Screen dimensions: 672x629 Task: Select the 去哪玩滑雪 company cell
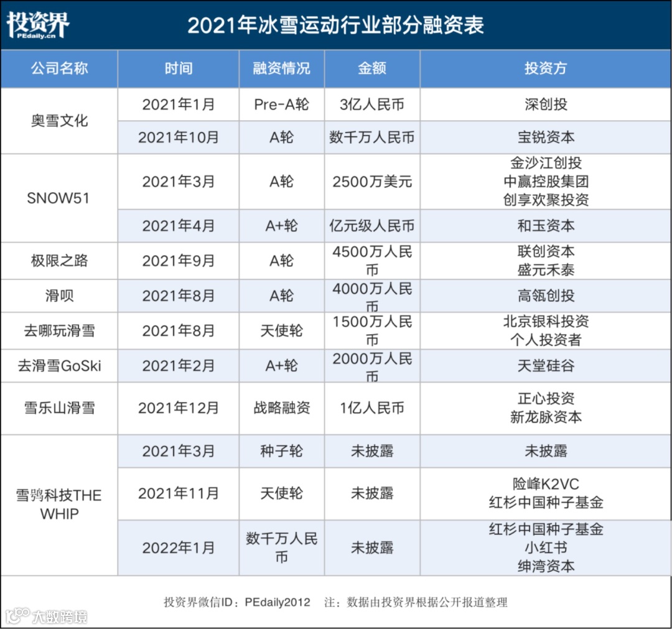point(59,331)
